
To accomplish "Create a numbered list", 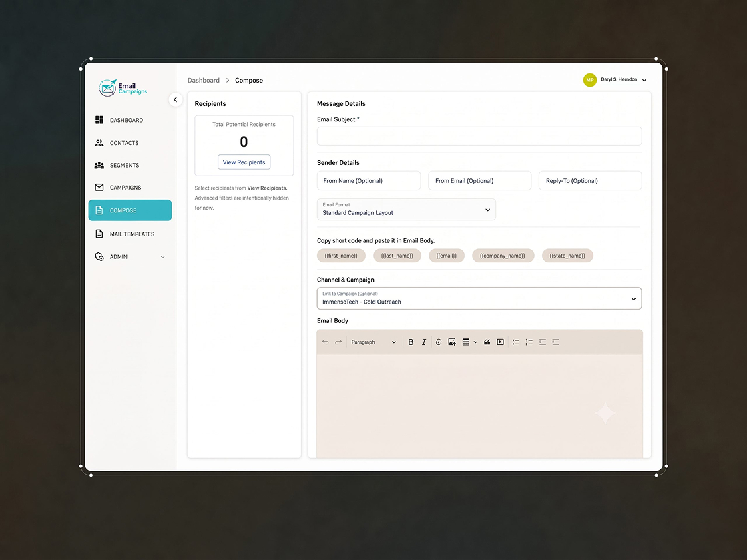I will point(529,342).
